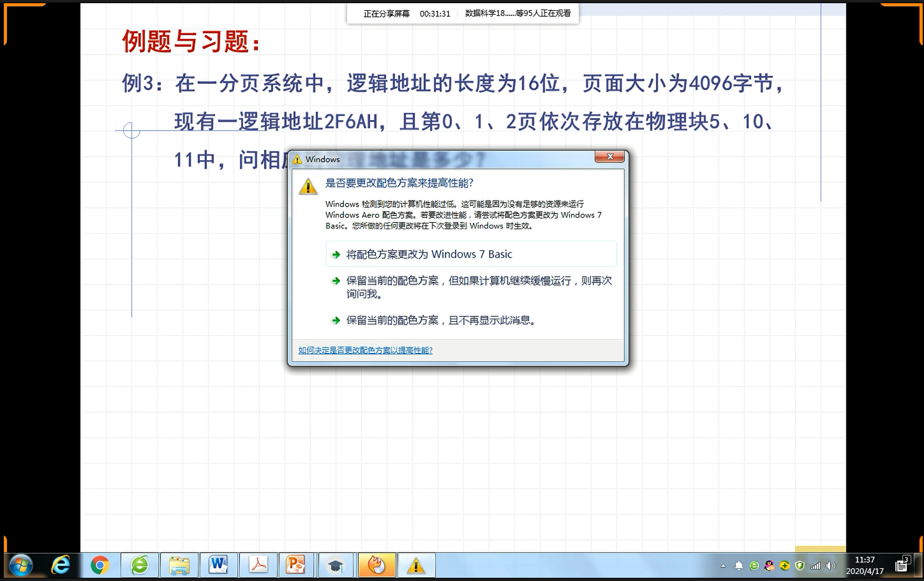
Task: Open the action center icon with badge 3
Action: (902, 564)
